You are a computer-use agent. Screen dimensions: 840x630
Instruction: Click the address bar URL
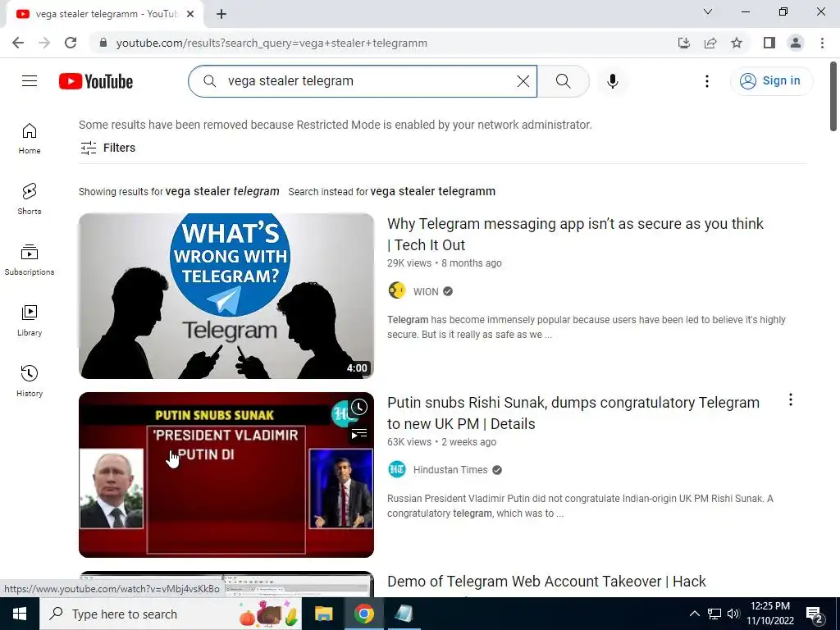[272, 43]
